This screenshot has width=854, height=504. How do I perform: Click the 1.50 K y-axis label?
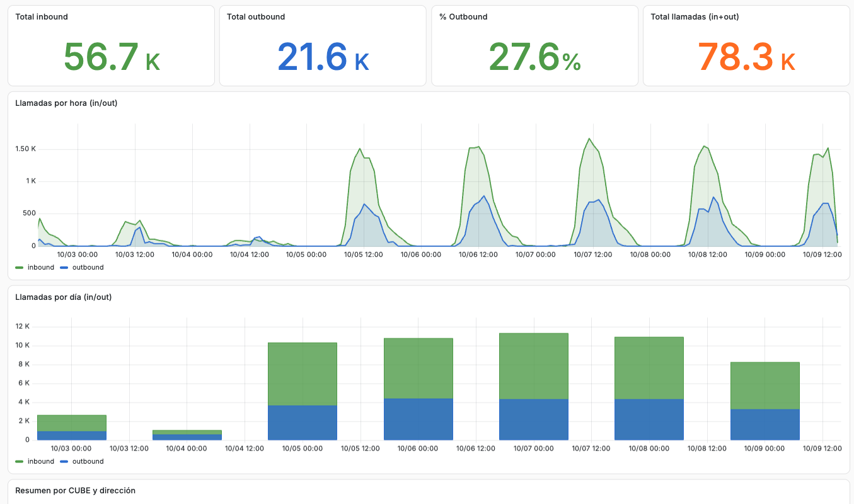[26, 149]
